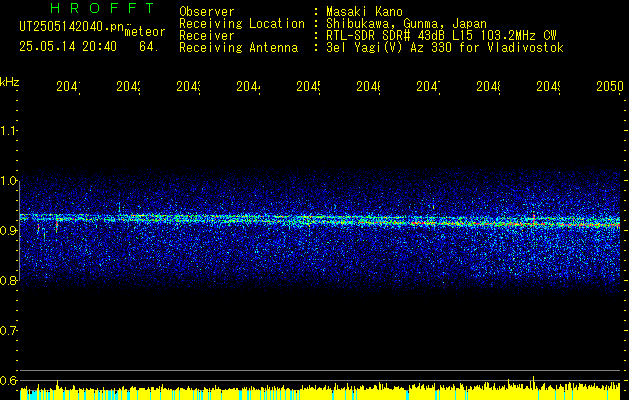Click the 0.9 frequency axis label
Viewport: 629px width, 400px height.
pos(8,230)
